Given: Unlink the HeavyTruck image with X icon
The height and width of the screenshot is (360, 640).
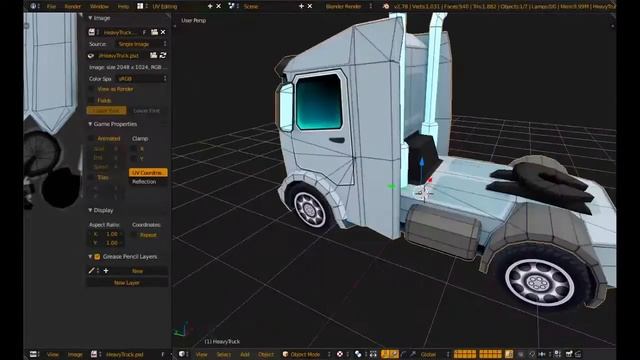Looking at the screenshot, I should 163,32.
